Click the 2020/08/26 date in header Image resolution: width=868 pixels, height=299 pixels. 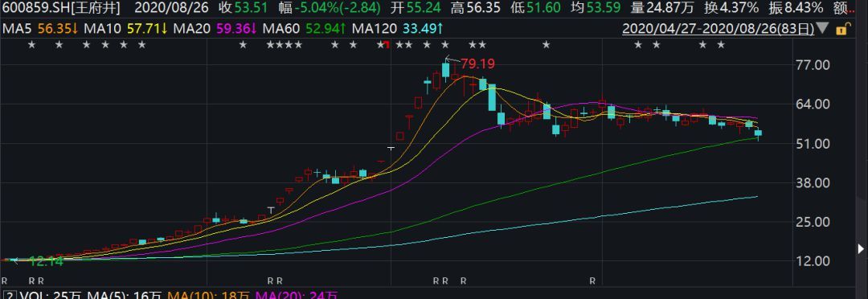coord(172,8)
